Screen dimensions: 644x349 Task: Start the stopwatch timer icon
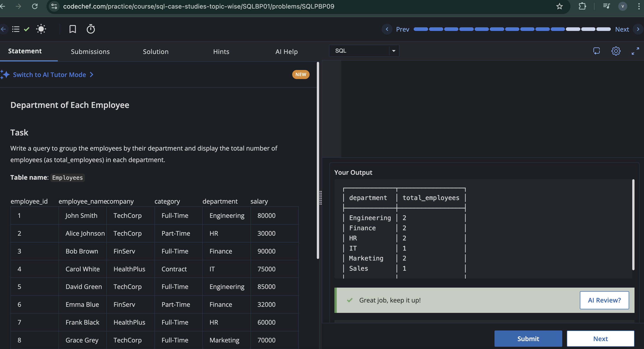tap(91, 29)
